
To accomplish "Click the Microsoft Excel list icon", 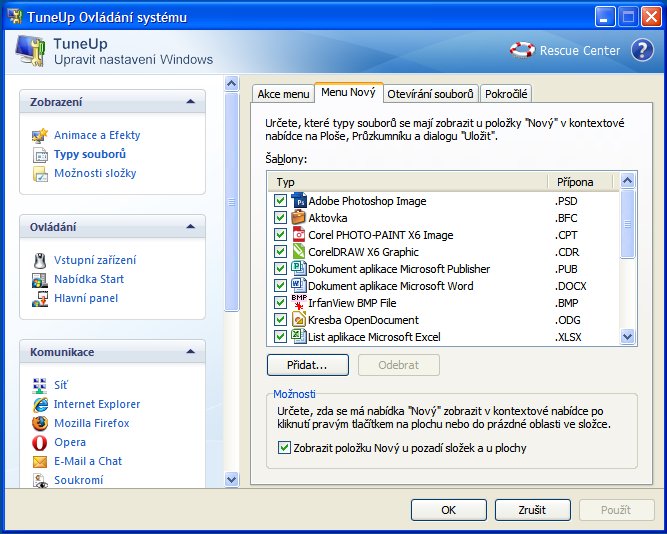I will pyautogui.click(x=299, y=336).
